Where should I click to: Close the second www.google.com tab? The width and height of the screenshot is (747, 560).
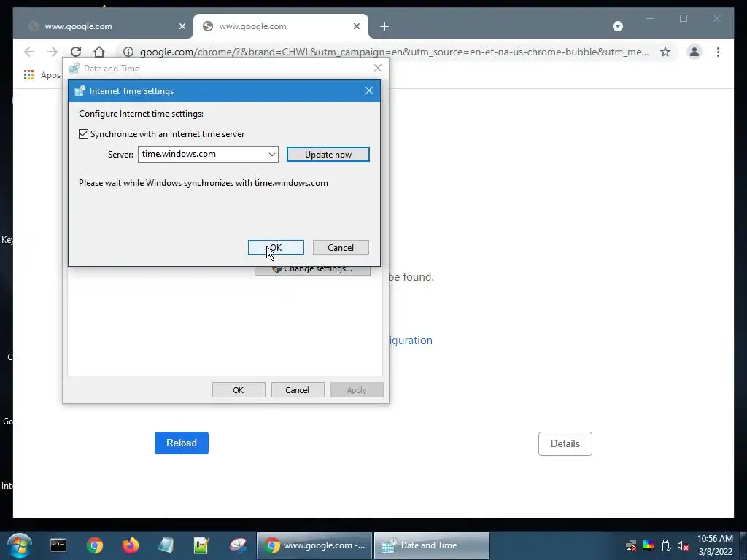click(356, 26)
